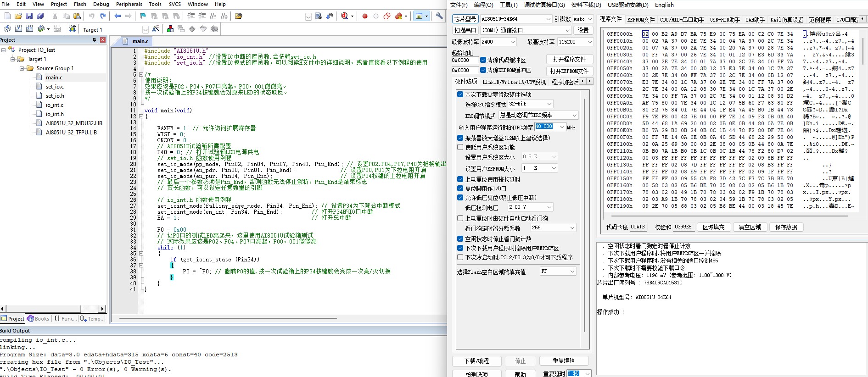Open the Find in Files icon
868x377 pixels.
pos(238,16)
